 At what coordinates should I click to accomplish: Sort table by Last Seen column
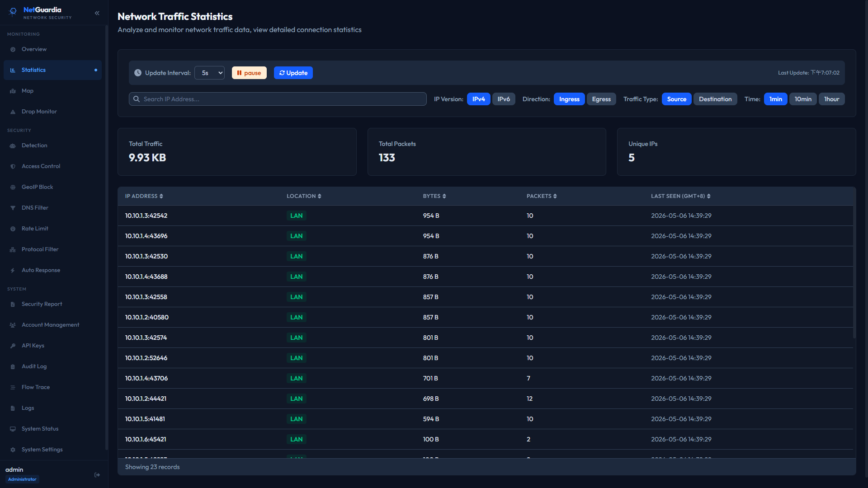681,196
